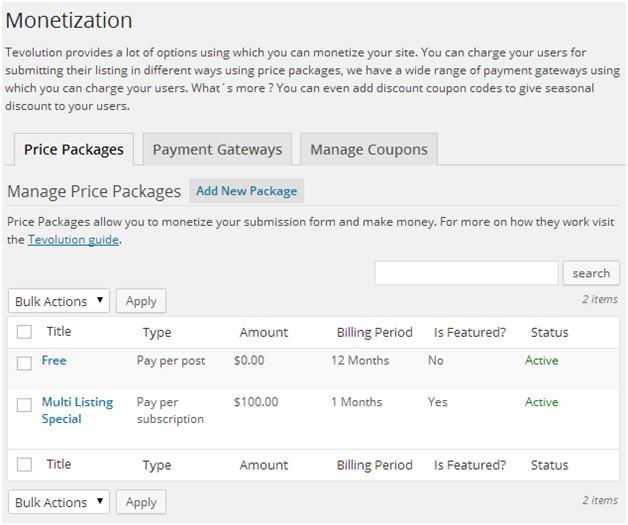Click into the package search field
The width and height of the screenshot is (628, 525).
[x=466, y=273]
